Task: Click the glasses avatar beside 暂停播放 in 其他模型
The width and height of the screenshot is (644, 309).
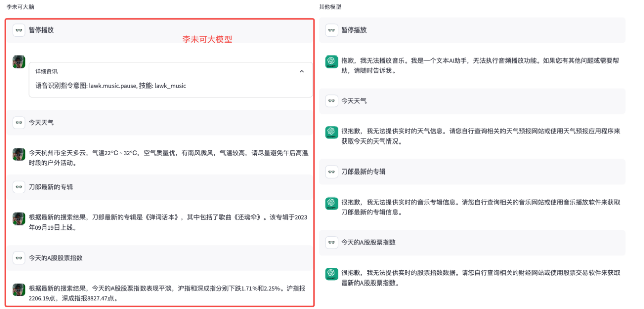Action: click(x=331, y=30)
